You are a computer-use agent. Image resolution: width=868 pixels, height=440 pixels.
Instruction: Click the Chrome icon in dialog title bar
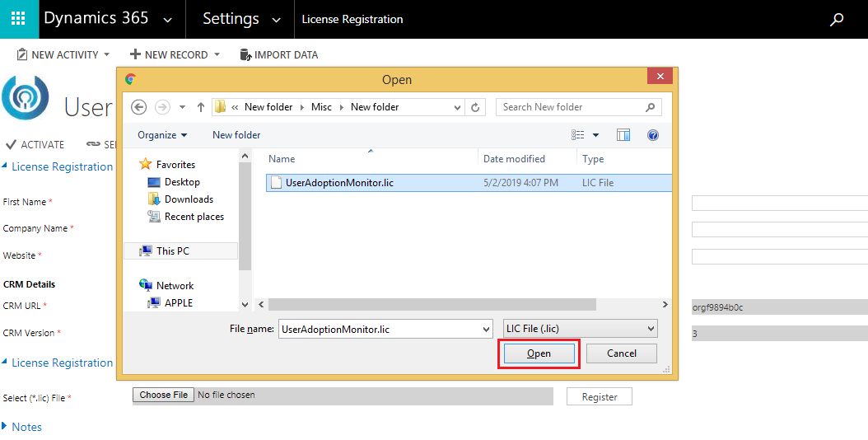131,79
